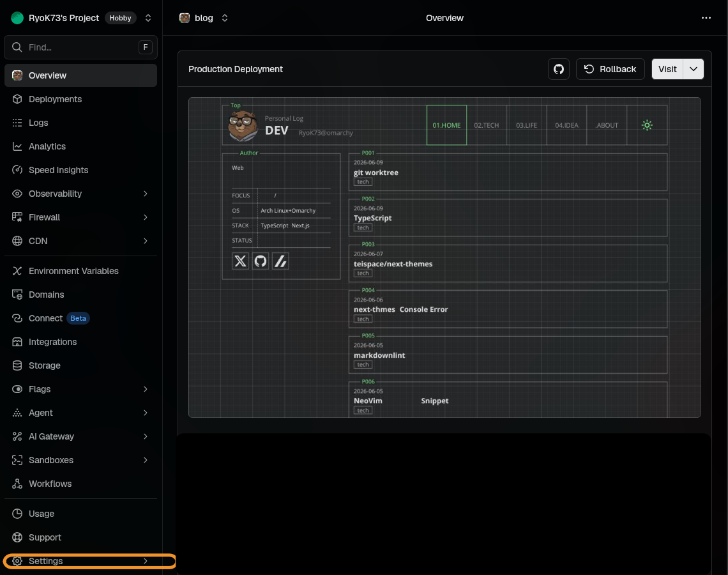Click the Domains icon
This screenshot has height=575, width=728.
pyautogui.click(x=17, y=295)
